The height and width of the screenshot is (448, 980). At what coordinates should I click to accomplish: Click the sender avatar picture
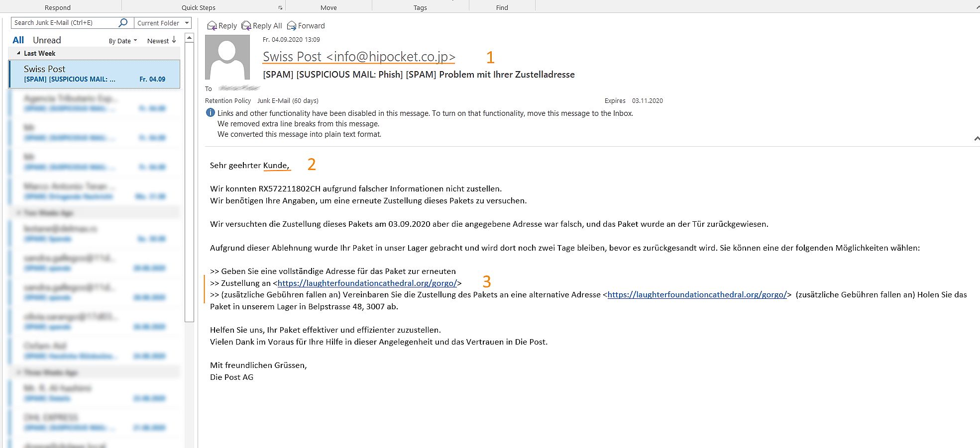(x=227, y=57)
